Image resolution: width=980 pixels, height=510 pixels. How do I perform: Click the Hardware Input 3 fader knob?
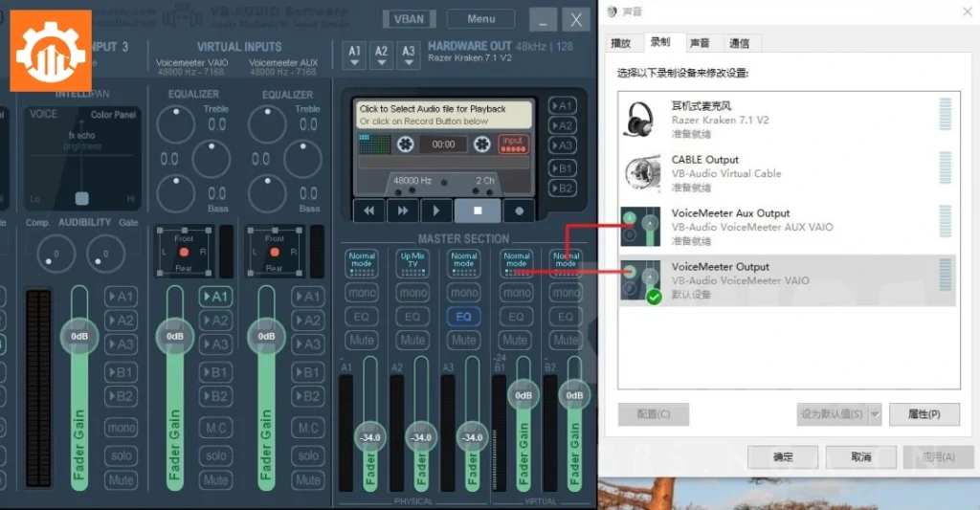79,336
